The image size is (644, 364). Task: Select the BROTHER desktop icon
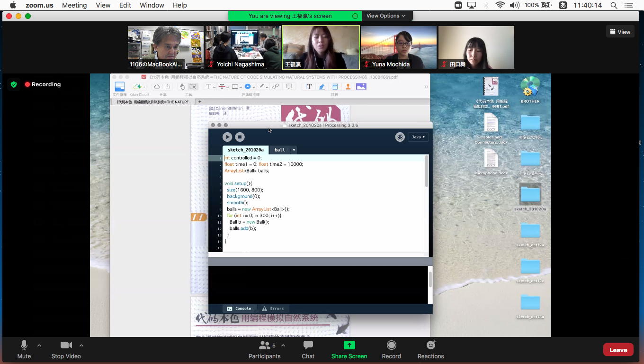point(530,90)
